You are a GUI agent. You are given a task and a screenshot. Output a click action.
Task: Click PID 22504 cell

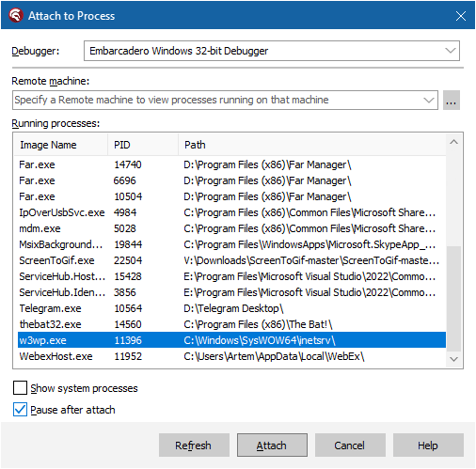(x=128, y=260)
